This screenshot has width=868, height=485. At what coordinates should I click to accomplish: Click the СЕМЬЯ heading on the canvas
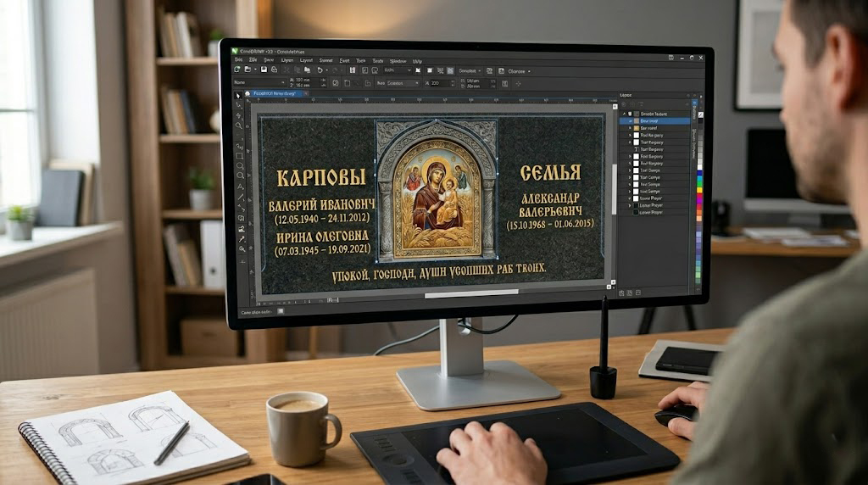click(550, 173)
